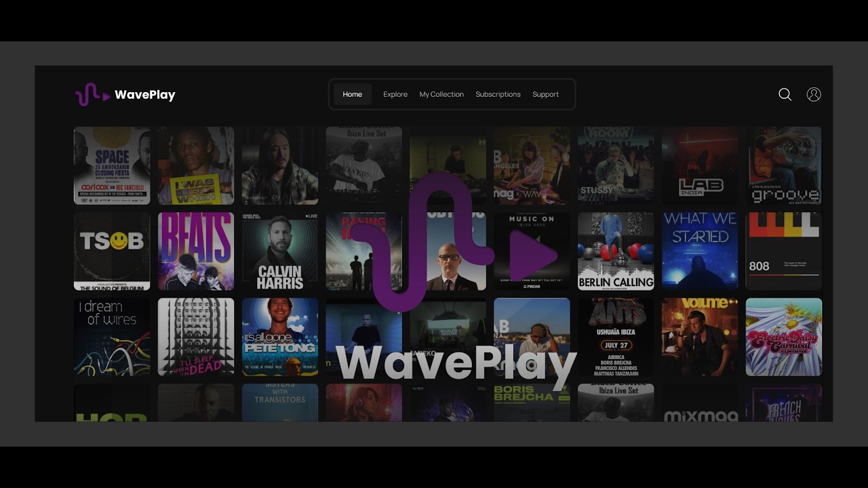Open the Explore menu item
Image resolution: width=868 pixels, height=488 pixels.
395,94
